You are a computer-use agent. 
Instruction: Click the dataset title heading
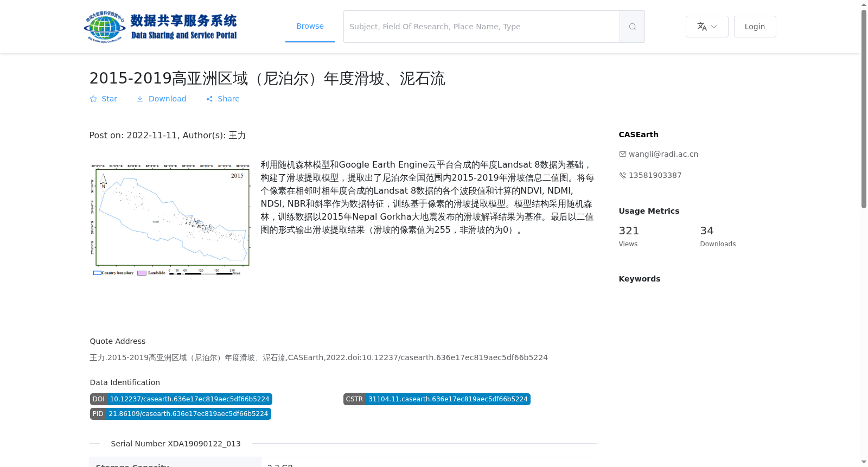click(x=267, y=79)
